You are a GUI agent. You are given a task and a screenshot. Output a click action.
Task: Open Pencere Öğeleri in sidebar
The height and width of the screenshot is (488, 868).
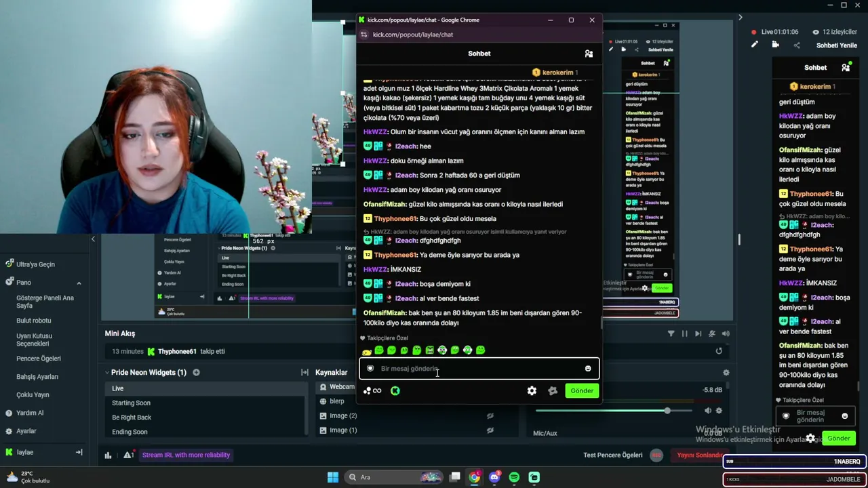point(39,359)
